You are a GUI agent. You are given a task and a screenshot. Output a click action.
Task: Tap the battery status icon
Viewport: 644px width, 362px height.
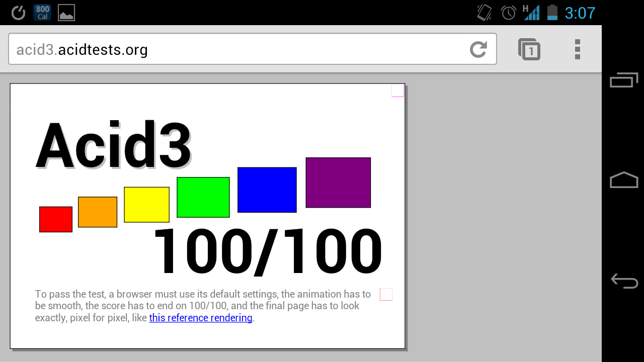[x=552, y=13]
